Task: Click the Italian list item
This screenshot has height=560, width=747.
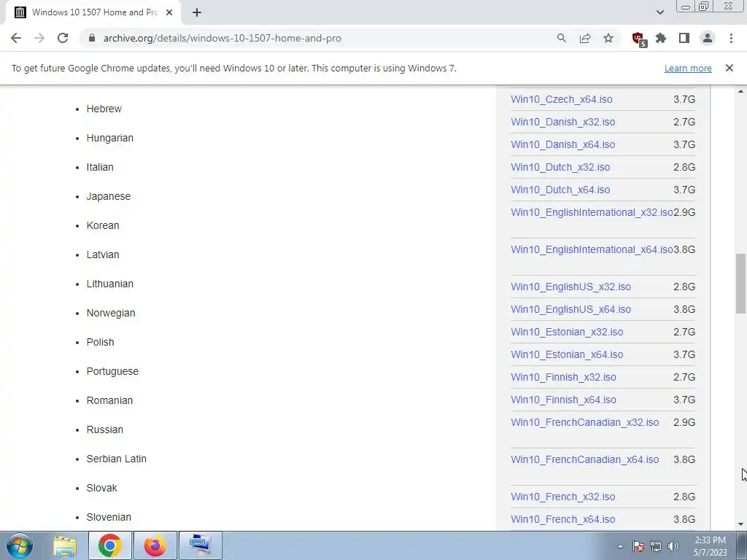Action: tap(99, 167)
